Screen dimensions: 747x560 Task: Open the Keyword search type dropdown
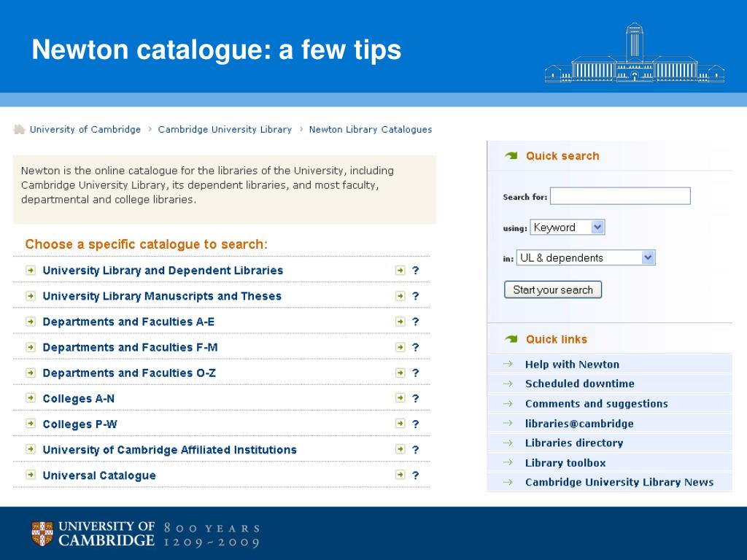pyautogui.click(x=568, y=227)
